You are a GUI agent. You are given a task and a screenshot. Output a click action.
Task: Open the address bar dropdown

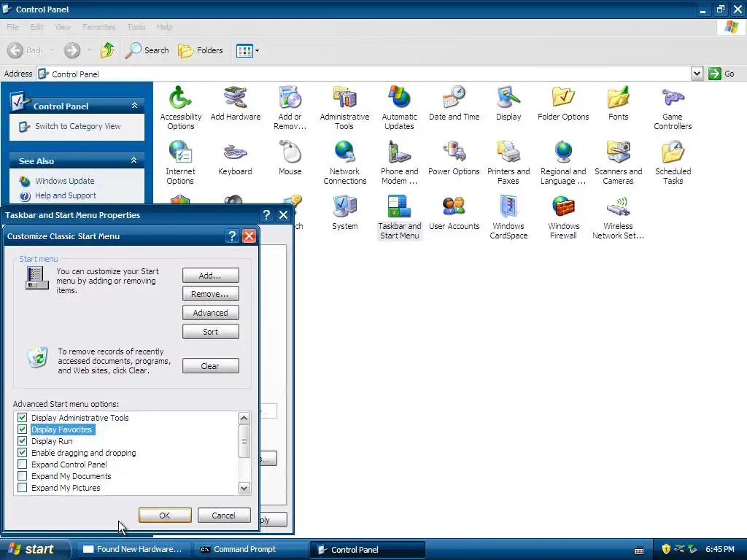[x=697, y=74]
